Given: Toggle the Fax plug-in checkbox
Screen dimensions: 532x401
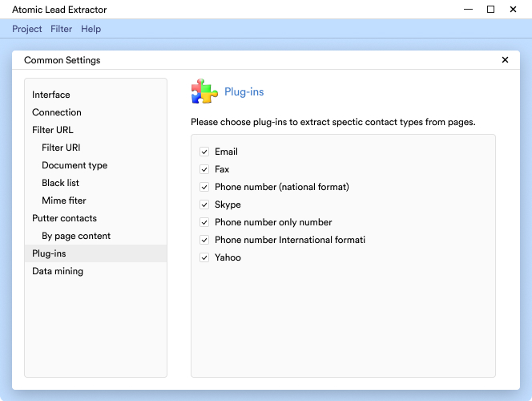Looking at the screenshot, I should tap(205, 169).
